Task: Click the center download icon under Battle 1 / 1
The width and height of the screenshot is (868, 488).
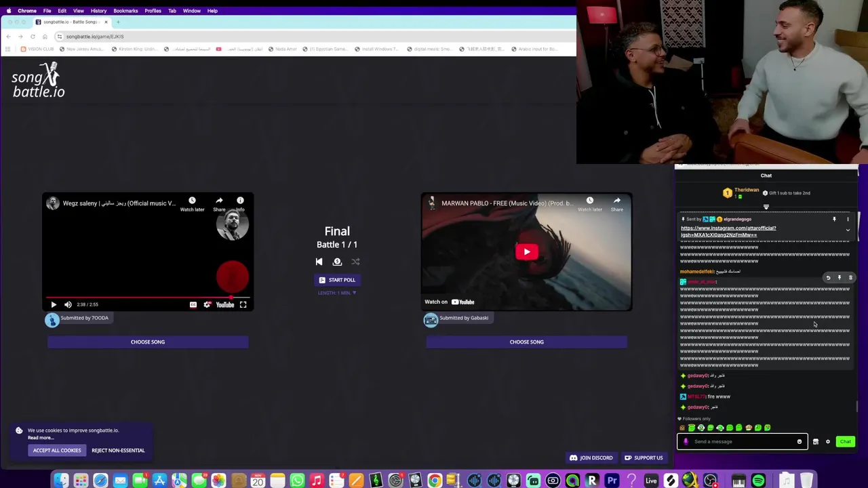Action: (x=337, y=262)
